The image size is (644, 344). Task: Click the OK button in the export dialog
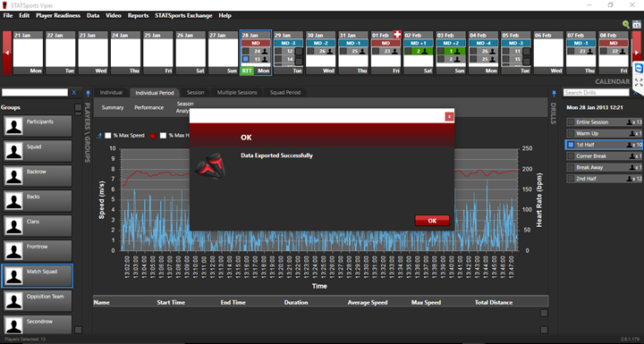pyautogui.click(x=432, y=221)
